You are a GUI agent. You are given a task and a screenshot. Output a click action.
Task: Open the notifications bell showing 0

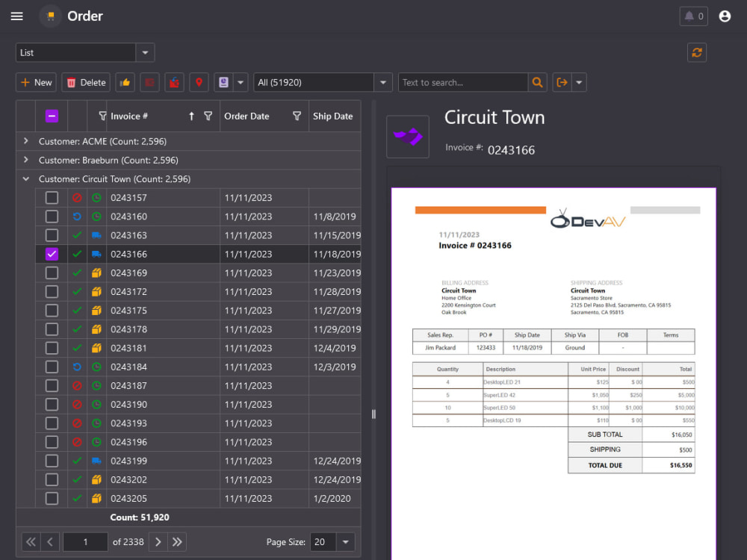coord(694,16)
